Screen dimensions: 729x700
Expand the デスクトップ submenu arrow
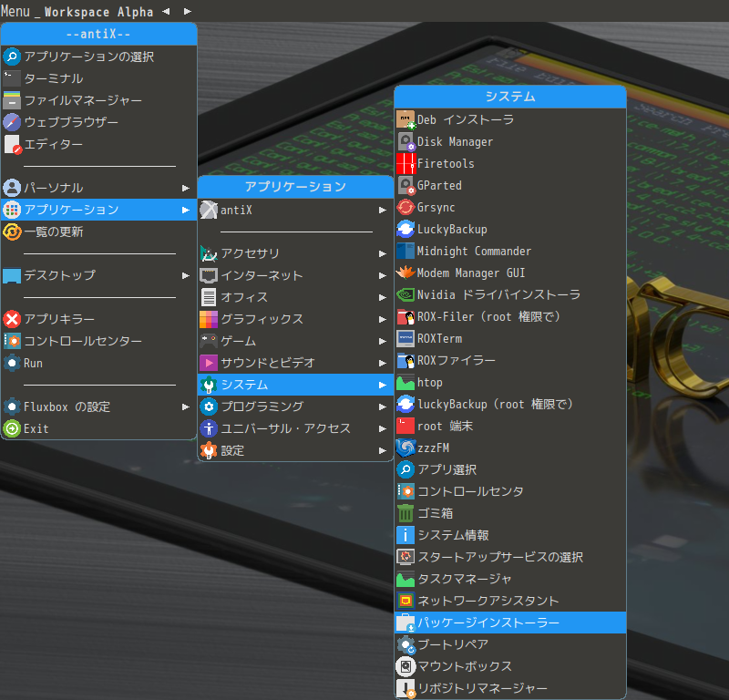point(186,275)
